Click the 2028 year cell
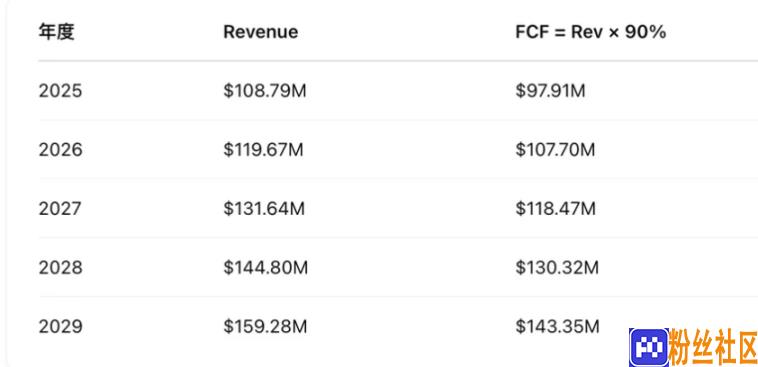This screenshot has width=758, height=367. pyautogui.click(x=60, y=267)
